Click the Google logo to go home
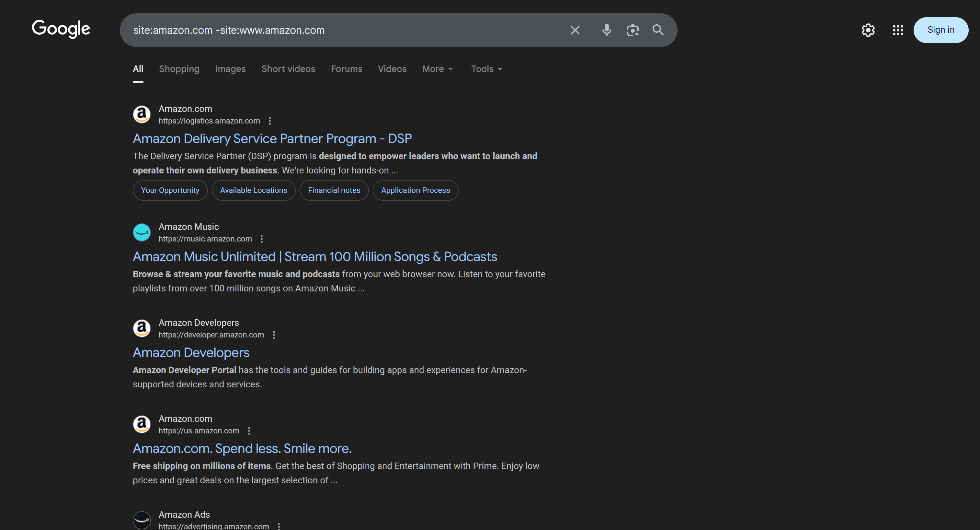Screen dimensions: 980x530 tap(61, 29)
